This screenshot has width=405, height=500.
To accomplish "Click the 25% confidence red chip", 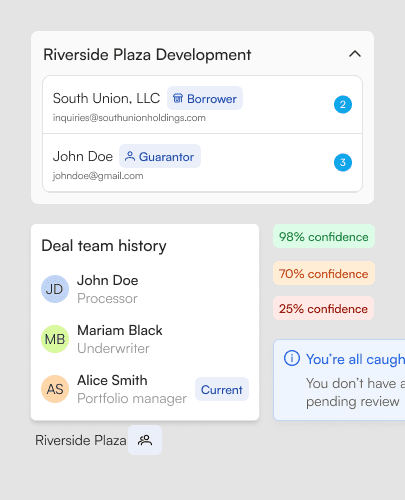I will click(323, 308).
